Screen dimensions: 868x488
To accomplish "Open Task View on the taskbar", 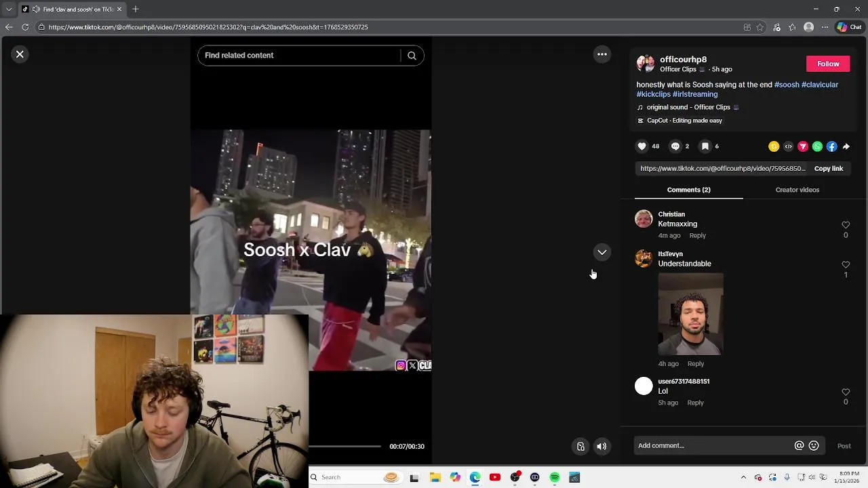I will 414,478.
